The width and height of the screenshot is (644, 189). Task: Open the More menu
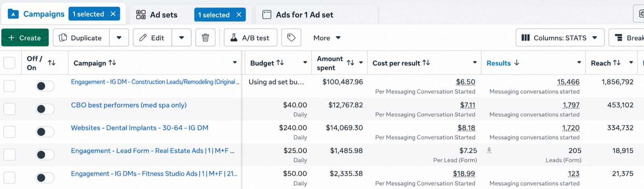(x=327, y=38)
